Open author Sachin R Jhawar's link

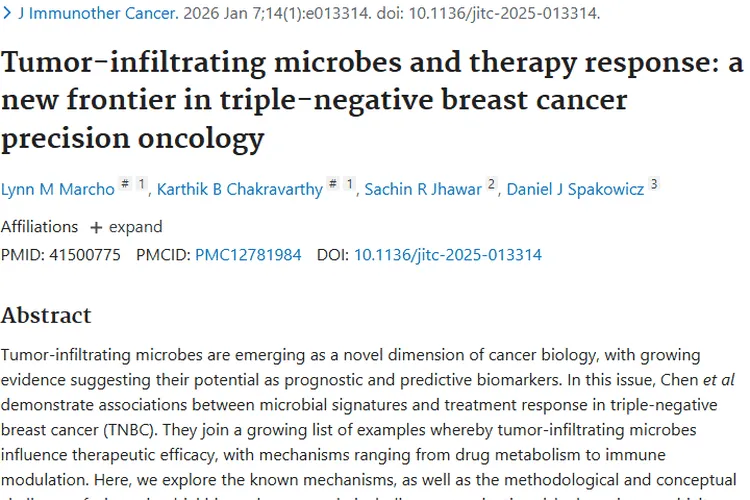coord(422,189)
